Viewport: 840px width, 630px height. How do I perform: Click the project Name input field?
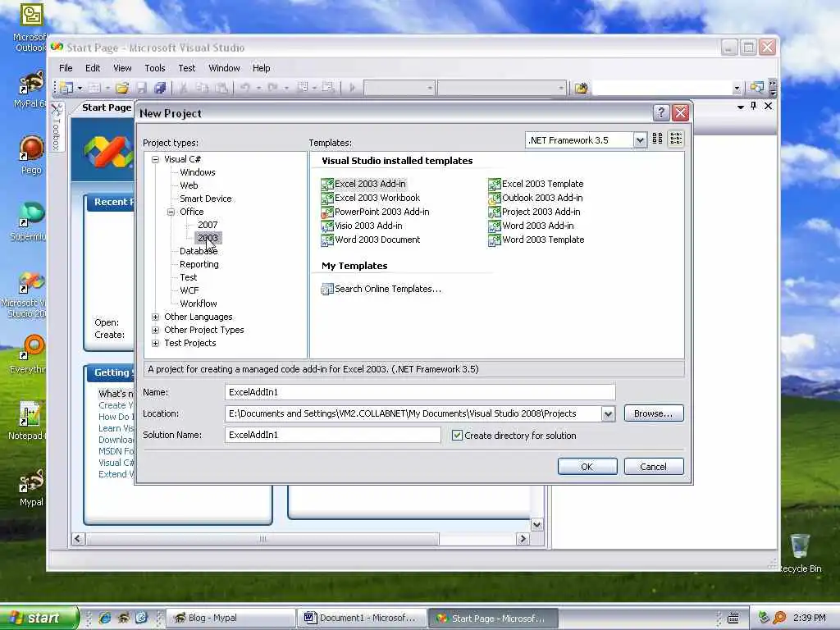tap(420, 392)
